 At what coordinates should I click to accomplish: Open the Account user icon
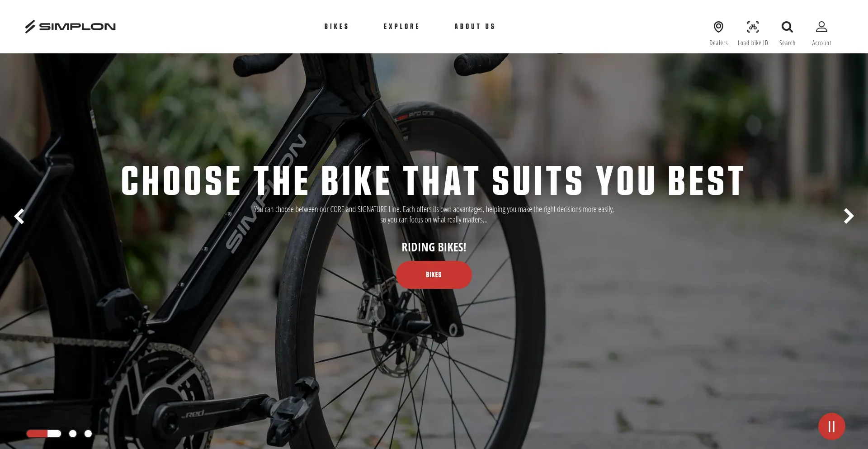(x=821, y=27)
